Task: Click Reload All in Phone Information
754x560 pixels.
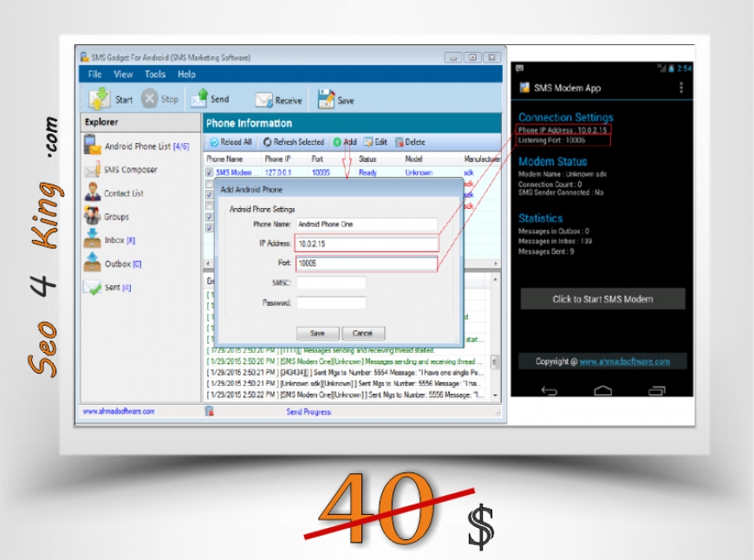Action: point(231,142)
